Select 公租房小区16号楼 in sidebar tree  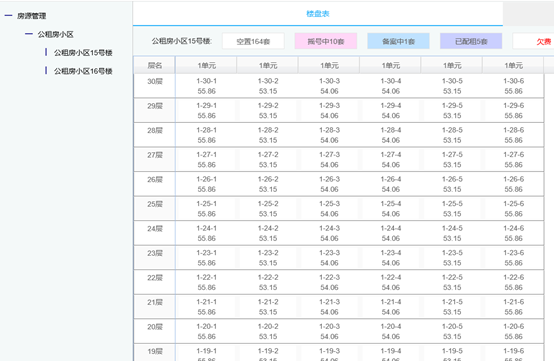point(83,71)
